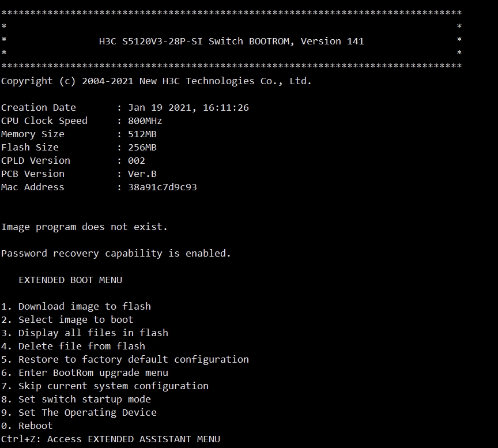Click "Enter BootRom upgrade menu" option

pyautogui.click(x=85, y=372)
